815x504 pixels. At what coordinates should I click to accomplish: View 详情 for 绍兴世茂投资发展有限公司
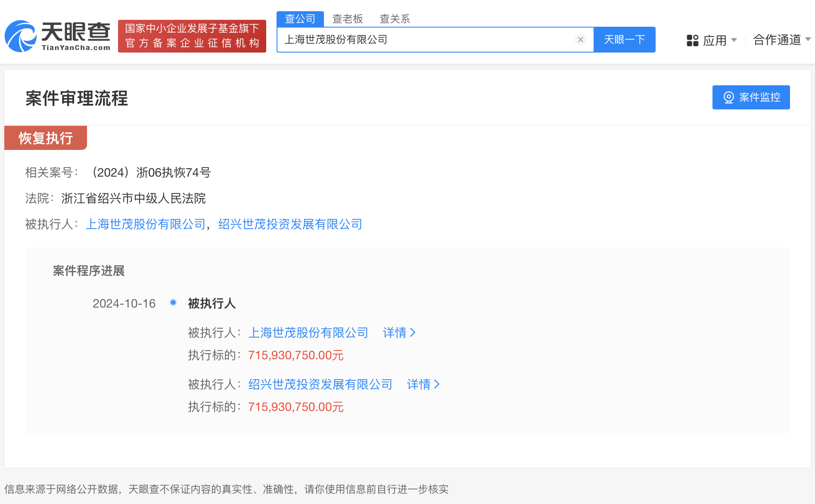(423, 384)
